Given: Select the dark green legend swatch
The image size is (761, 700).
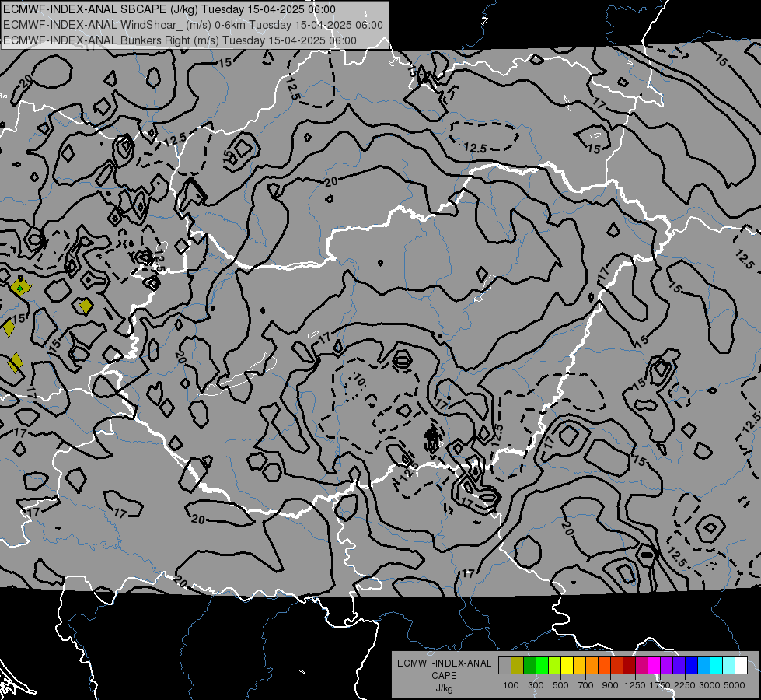Looking at the screenshot, I should coord(529,666).
